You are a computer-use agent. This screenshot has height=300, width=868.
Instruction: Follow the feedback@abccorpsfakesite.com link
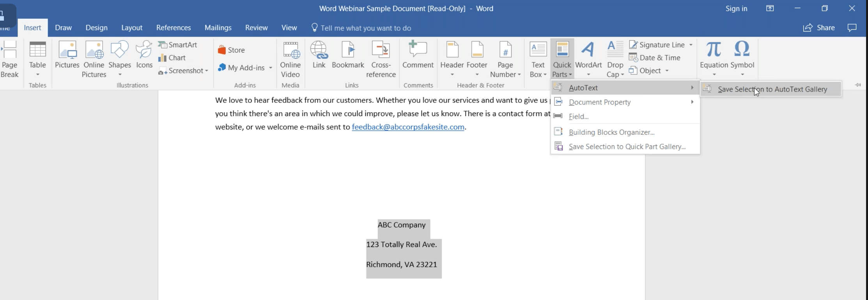point(408,127)
